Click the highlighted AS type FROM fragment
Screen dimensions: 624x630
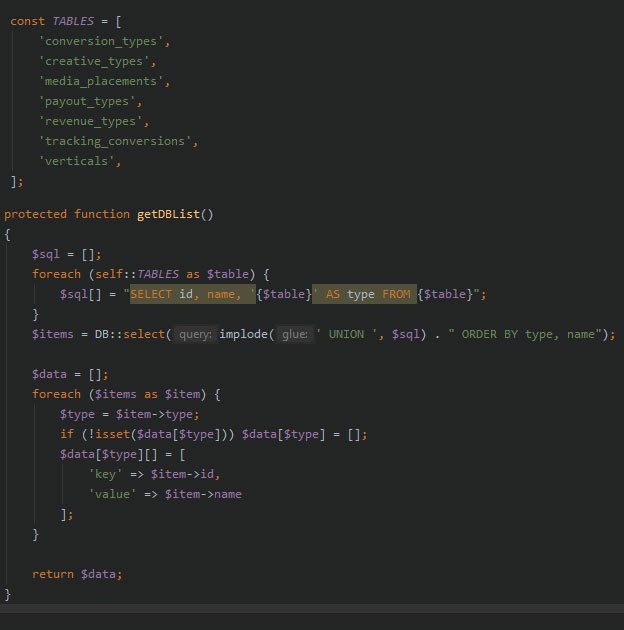pyautogui.click(x=364, y=294)
